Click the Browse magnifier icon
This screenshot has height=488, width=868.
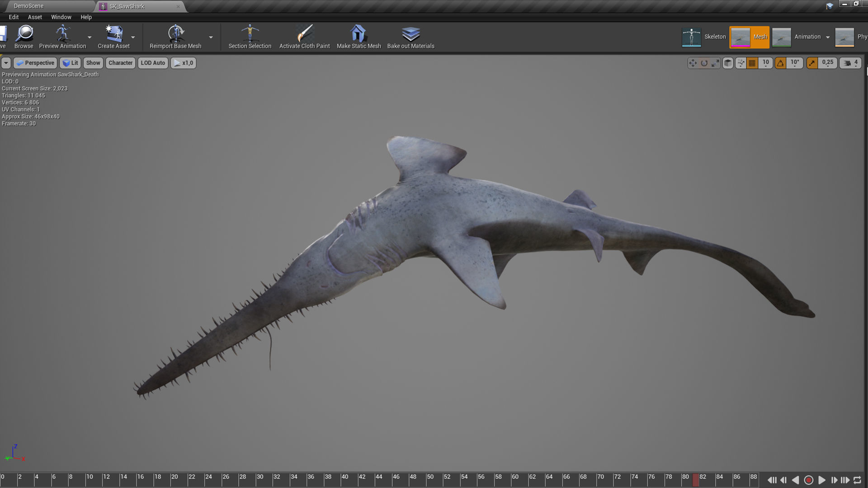tap(24, 33)
